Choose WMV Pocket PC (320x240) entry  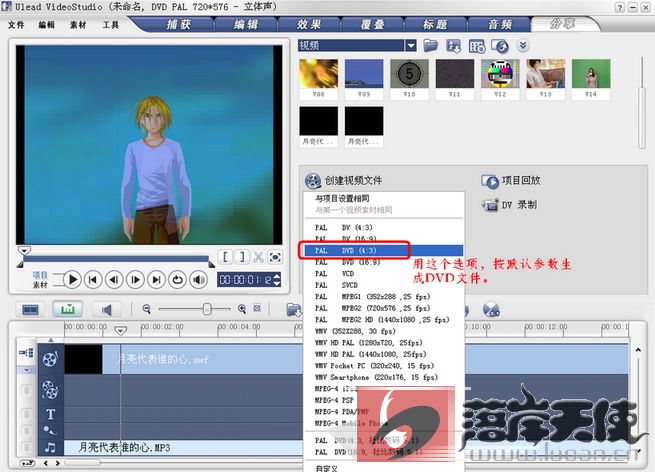click(383, 365)
